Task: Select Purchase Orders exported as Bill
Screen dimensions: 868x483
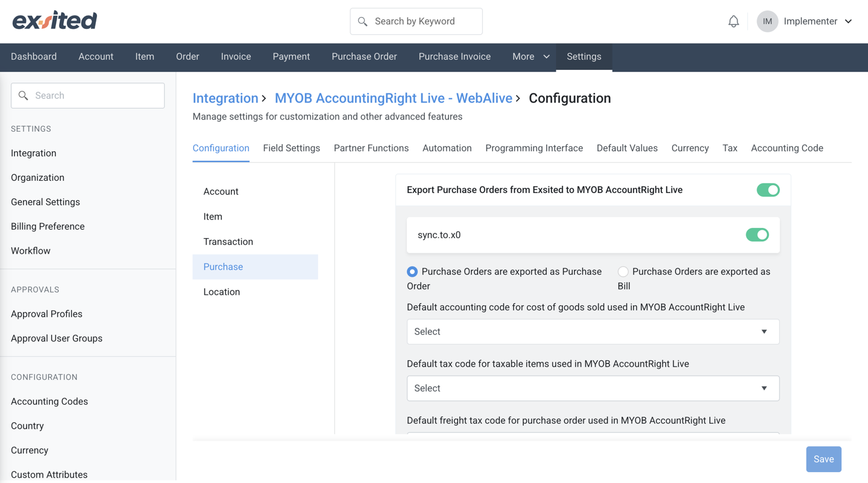Action: coord(623,272)
